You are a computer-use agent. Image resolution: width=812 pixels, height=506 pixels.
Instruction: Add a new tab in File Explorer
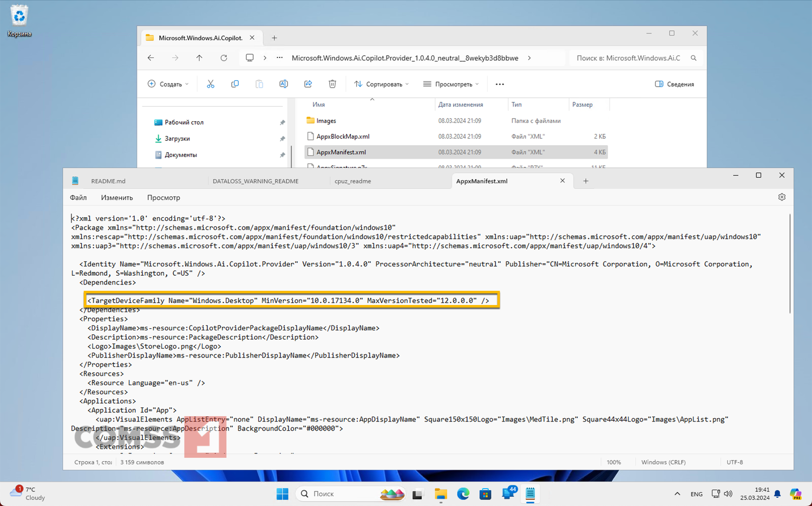coord(274,38)
